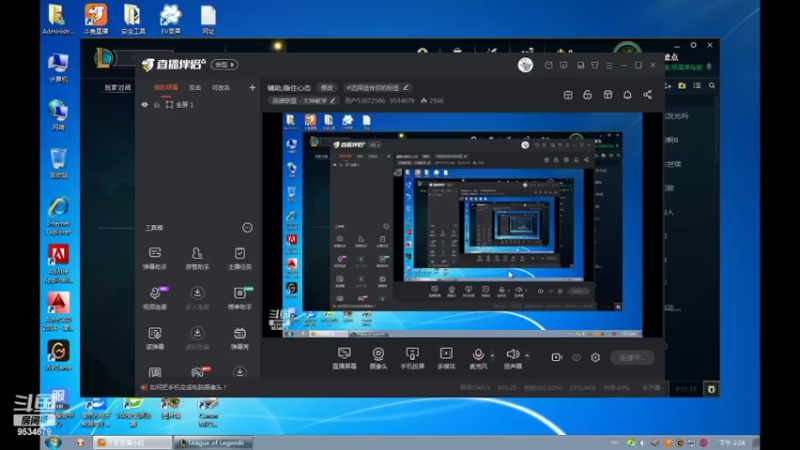Click the 连接中 start-stream button
Viewport: 800px width, 450px height.
[632, 358]
